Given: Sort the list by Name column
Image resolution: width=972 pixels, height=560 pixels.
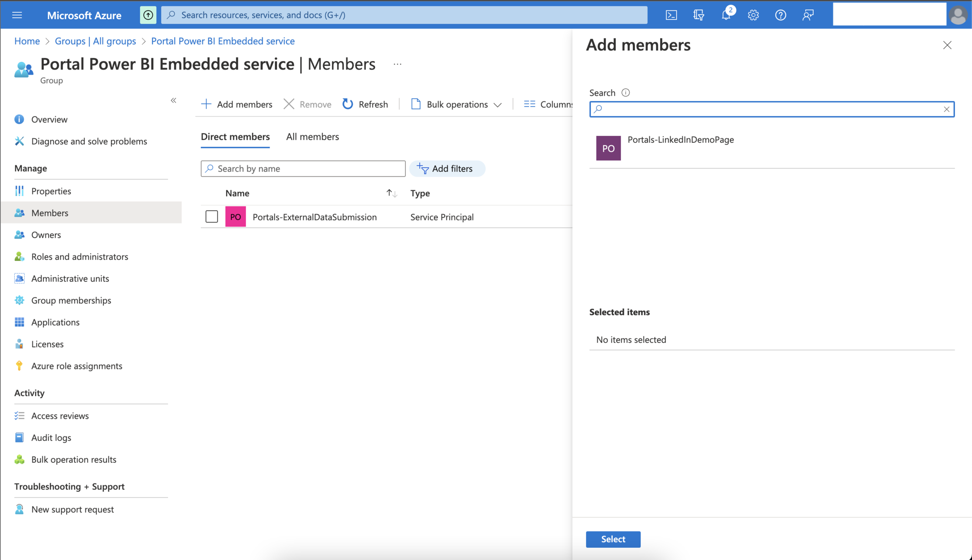Looking at the screenshot, I should (x=391, y=193).
